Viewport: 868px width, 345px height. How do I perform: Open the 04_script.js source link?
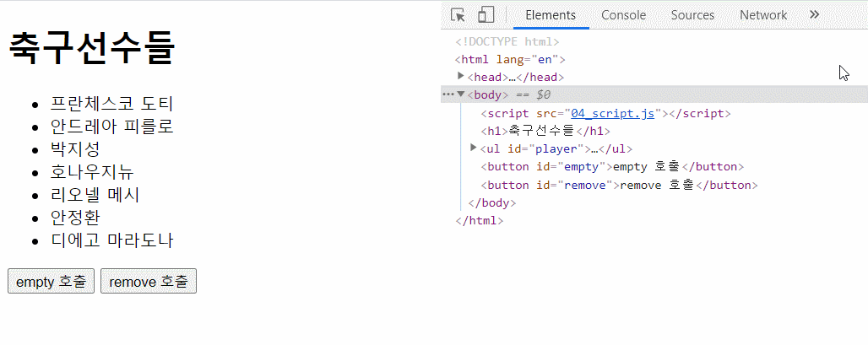pyautogui.click(x=612, y=114)
